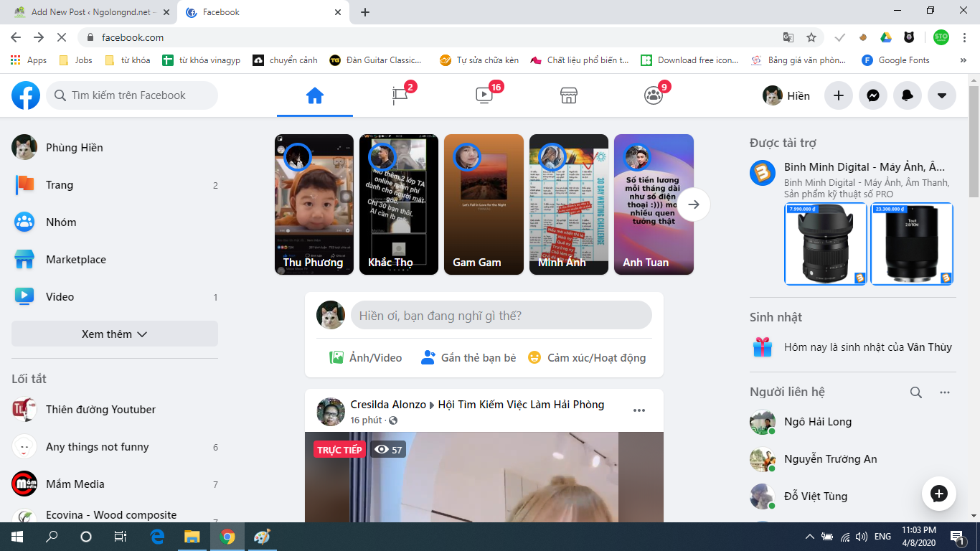
Task: Open Thu Phương's story thumbnail
Action: point(314,204)
